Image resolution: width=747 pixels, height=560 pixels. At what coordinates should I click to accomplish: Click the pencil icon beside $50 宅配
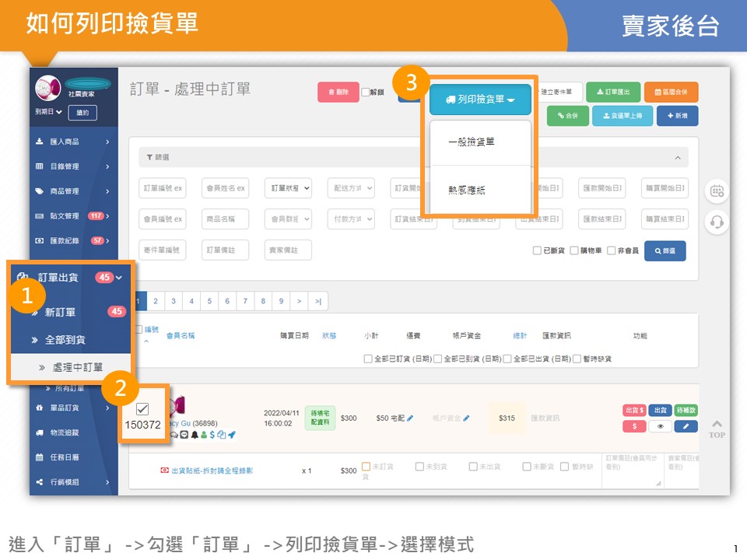pos(410,418)
